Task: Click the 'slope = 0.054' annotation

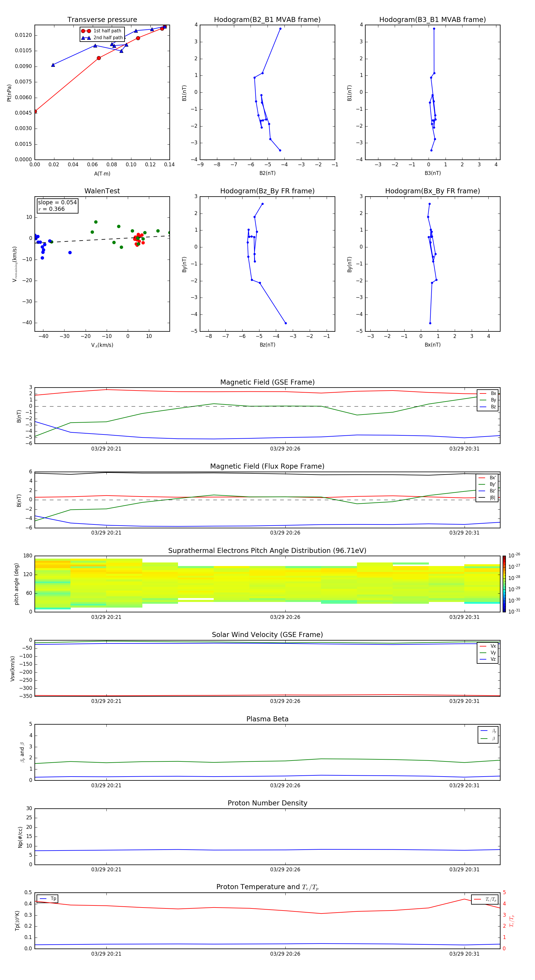Action: [x=57, y=203]
